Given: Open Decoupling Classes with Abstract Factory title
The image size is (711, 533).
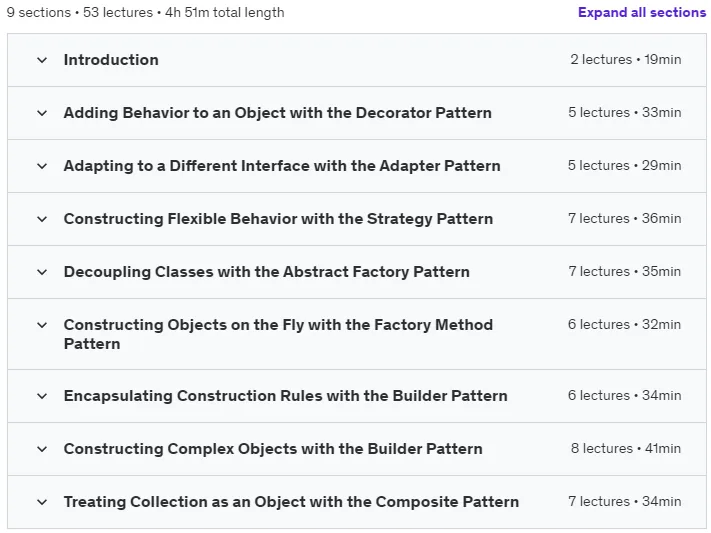Looking at the screenshot, I should tap(267, 272).
